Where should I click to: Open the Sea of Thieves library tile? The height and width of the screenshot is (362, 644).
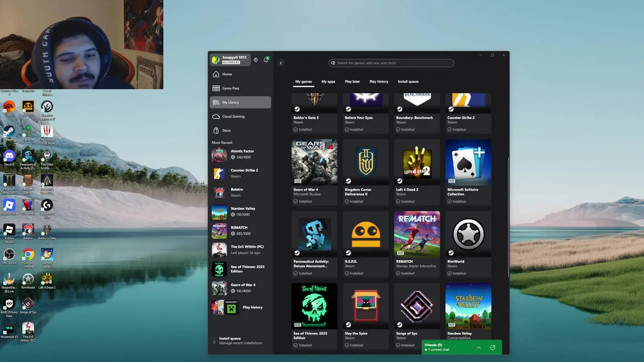tap(314, 316)
